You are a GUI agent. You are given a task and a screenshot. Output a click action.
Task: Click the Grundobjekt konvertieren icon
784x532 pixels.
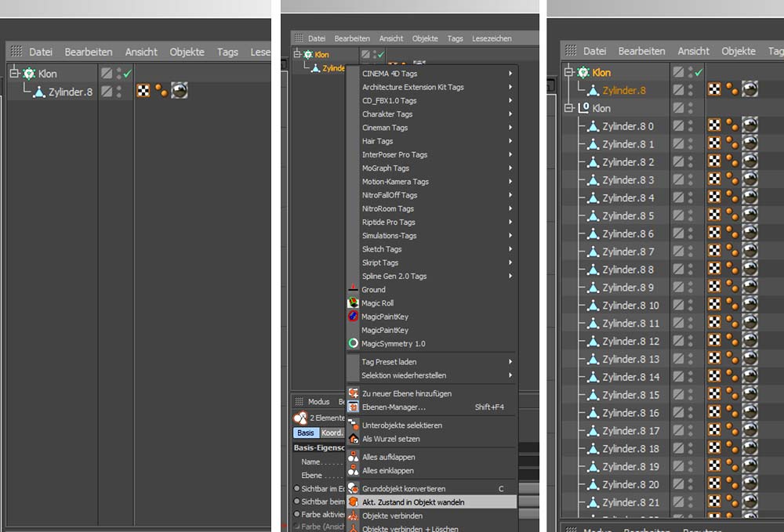pyautogui.click(x=353, y=488)
